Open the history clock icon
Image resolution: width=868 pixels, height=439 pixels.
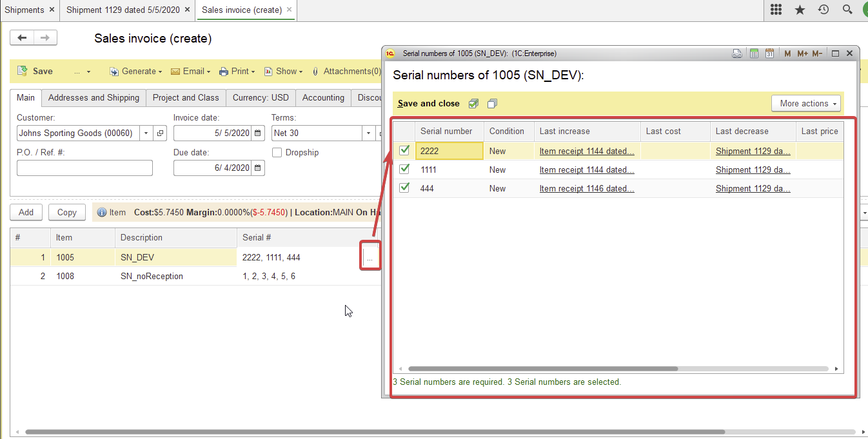pos(824,10)
